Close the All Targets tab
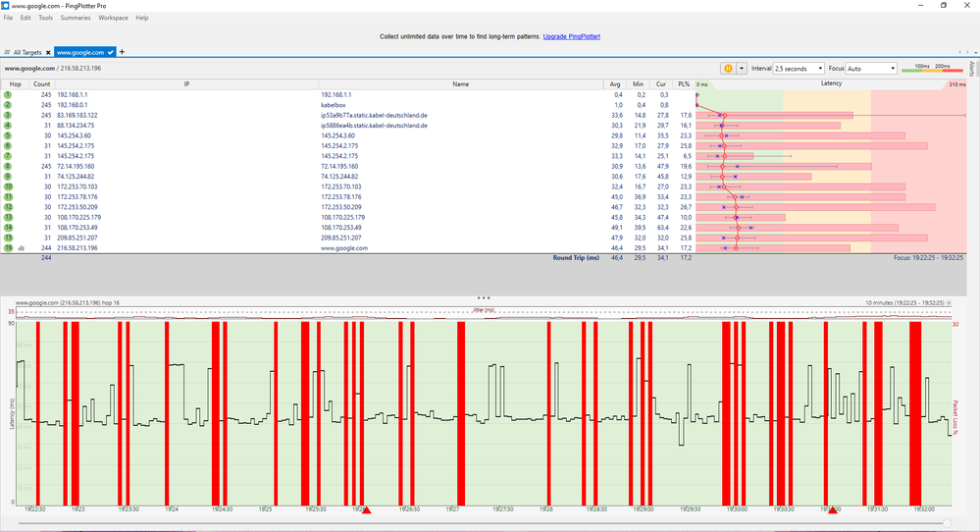This screenshot has height=532, width=980. [47, 52]
